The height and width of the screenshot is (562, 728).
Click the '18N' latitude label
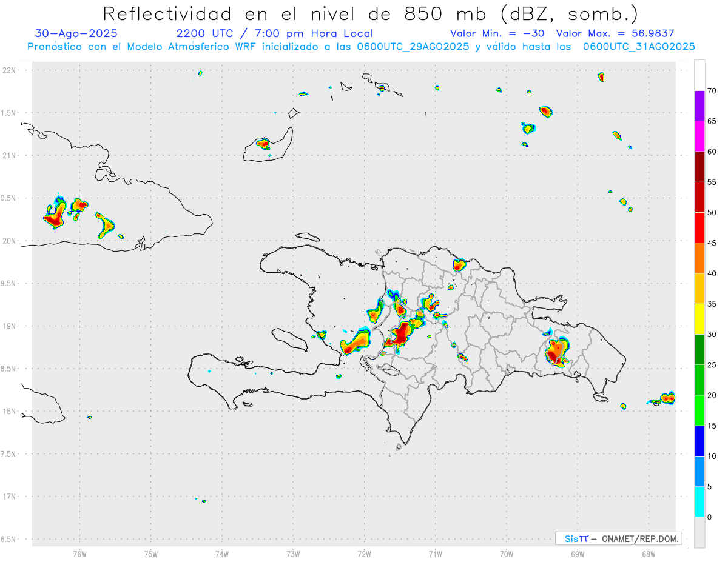[x=10, y=411]
